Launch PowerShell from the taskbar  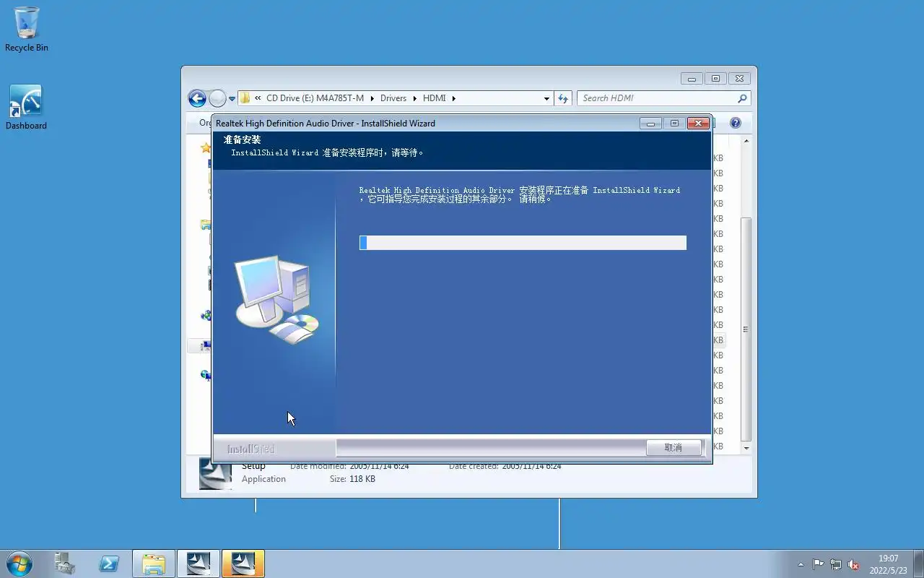109,564
